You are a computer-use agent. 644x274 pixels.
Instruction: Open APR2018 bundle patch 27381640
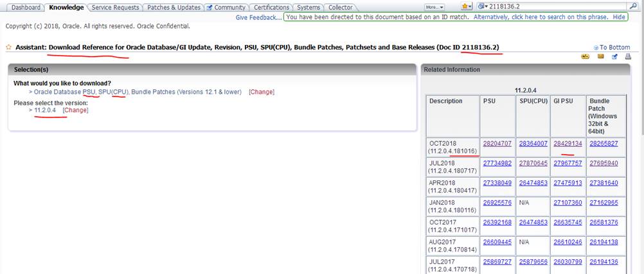click(x=604, y=183)
